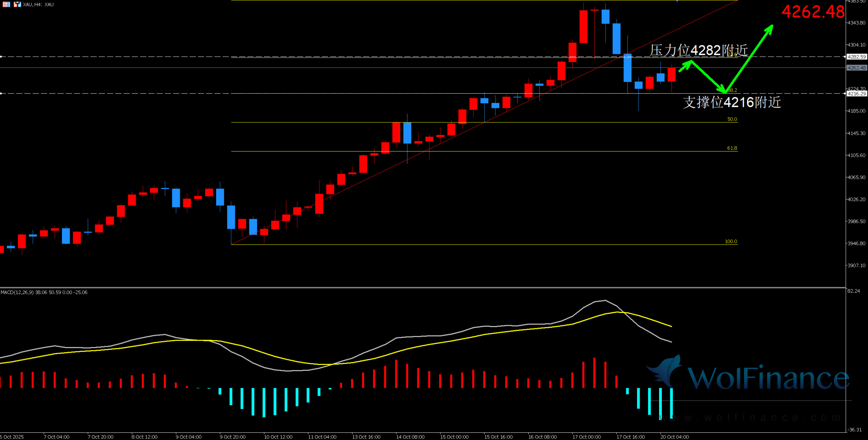Click the current price 4262.48 axis label
This screenshot has width=868, height=440.
[x=856, y=68]
